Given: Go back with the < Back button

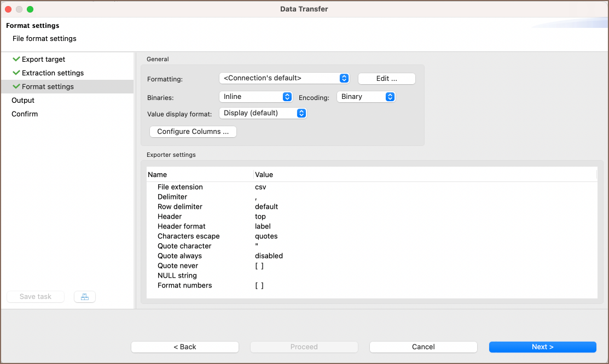Looking at the screenshot, I should 185,347.
